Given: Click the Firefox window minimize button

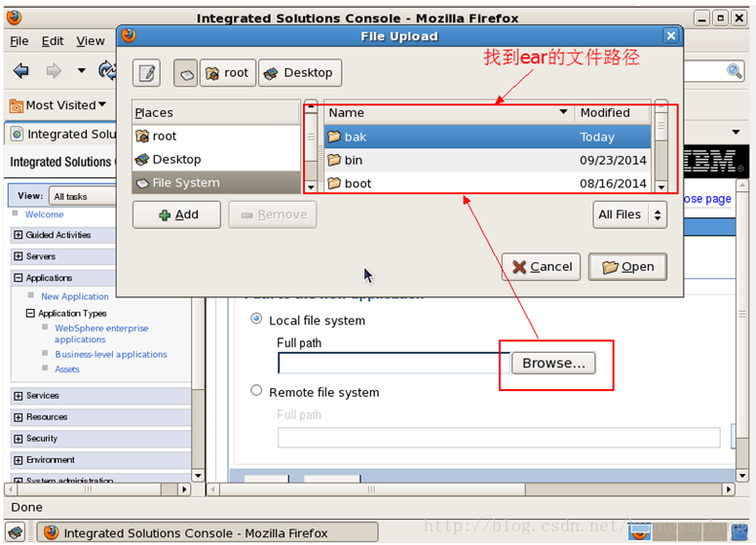Looking at the screenshot, I should [x=702, y=19].
